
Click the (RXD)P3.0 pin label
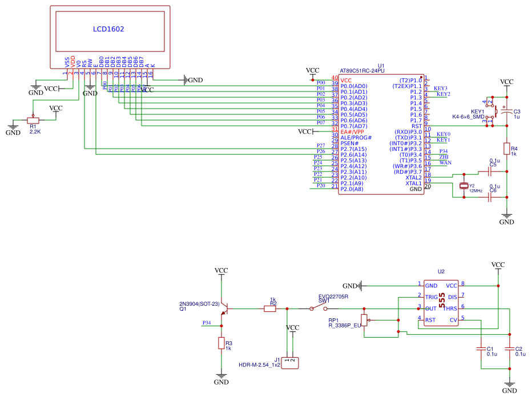(408, 132)
